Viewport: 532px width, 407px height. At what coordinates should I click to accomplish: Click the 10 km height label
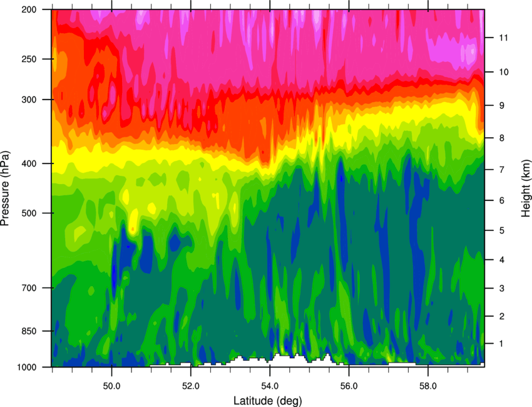click(x=503, y=72)
